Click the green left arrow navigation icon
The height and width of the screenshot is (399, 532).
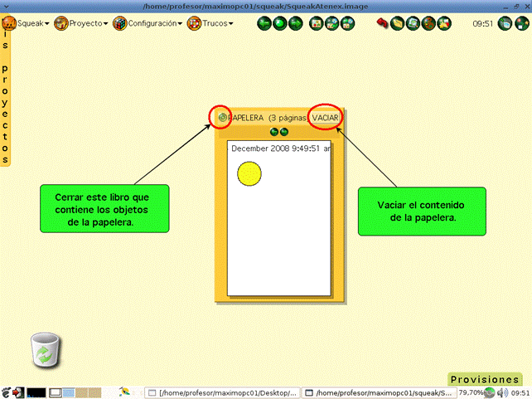tap(264, 23)
